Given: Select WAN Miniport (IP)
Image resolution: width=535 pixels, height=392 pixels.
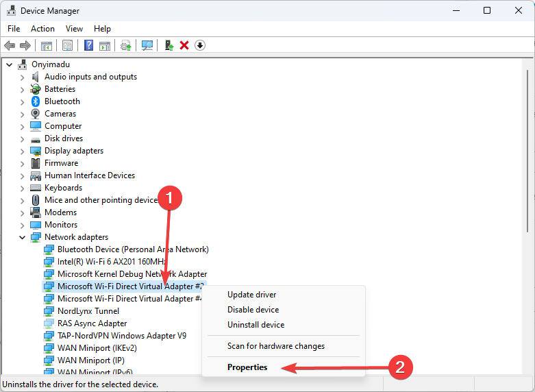Looking at the screenshot, I should tap(90, 360).
